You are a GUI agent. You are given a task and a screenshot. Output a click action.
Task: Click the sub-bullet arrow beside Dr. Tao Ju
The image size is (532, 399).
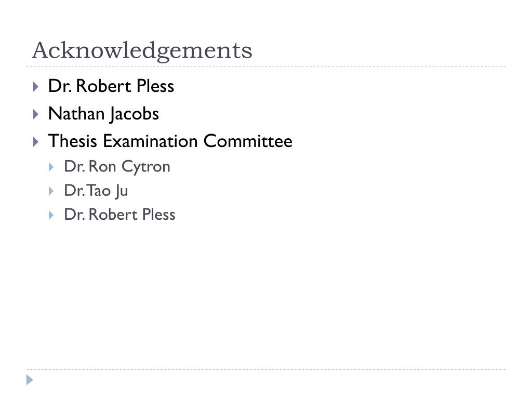click(x=51, y=191)
